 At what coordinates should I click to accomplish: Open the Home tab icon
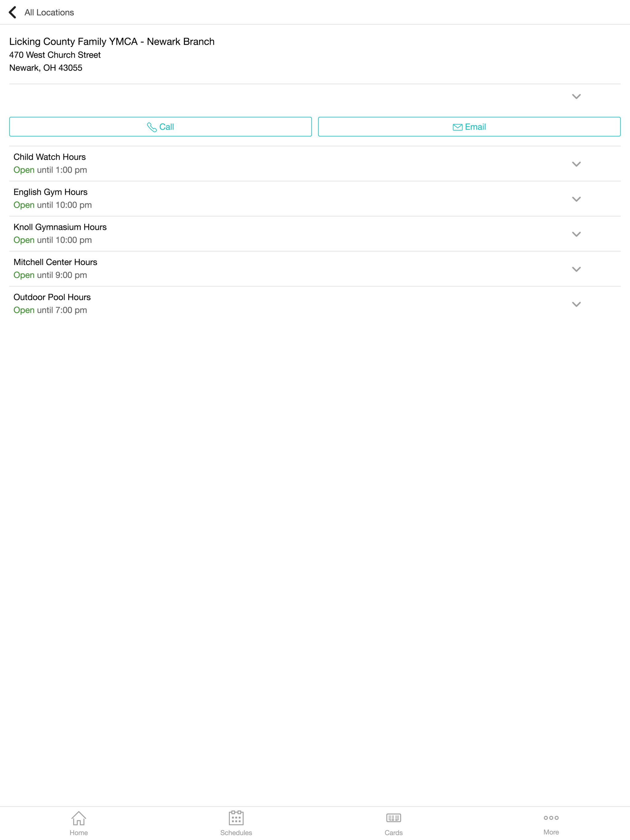coord(79,818)
